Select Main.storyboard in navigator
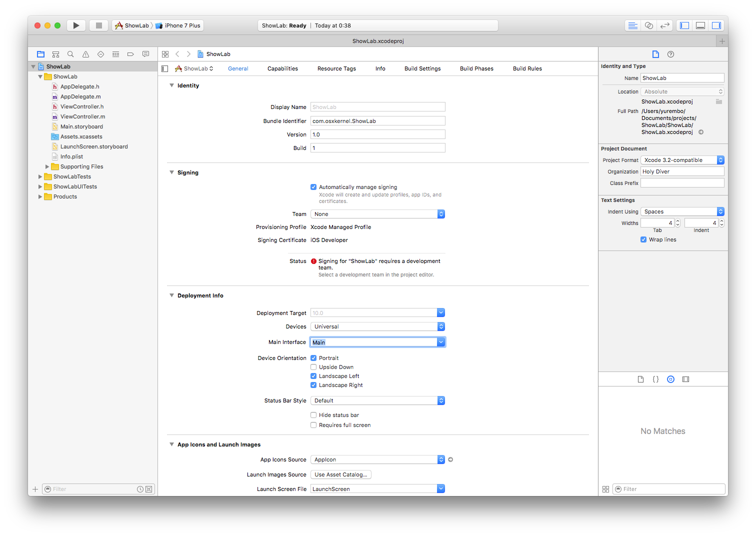This screenshot has width=756, height=536. click(x=81, y=126)
